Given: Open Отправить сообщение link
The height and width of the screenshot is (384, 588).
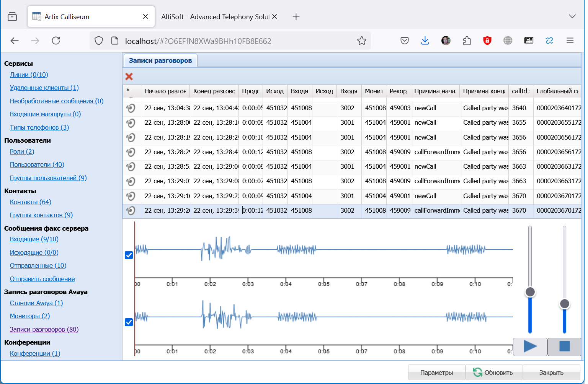Looking at the screenshot, I should click(42, 279).
